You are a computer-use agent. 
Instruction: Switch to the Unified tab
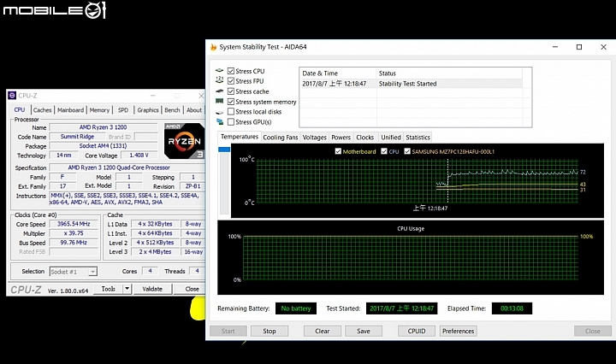391,138
